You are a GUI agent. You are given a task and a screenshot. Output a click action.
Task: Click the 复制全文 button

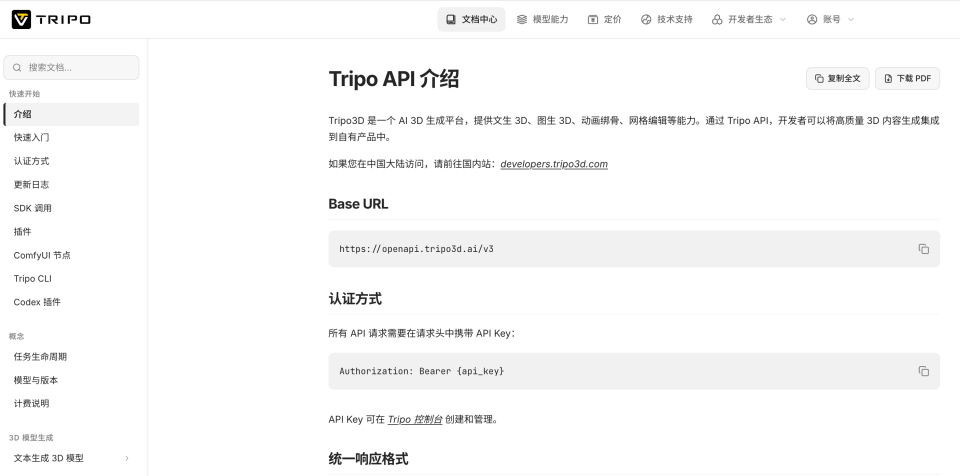click(838, 78)
